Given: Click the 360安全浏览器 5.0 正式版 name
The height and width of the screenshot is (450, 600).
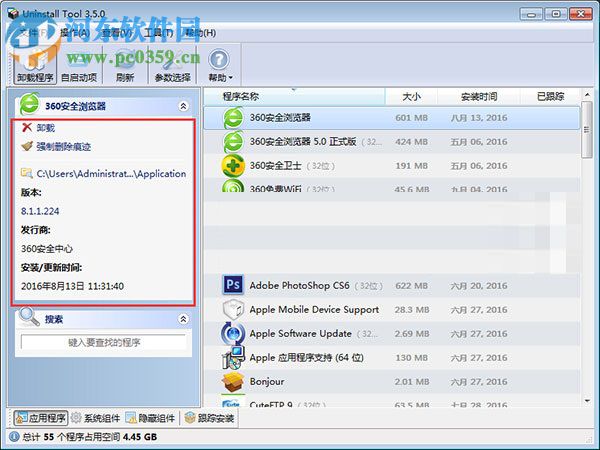Looking at the screenshot, I should 303,142.
